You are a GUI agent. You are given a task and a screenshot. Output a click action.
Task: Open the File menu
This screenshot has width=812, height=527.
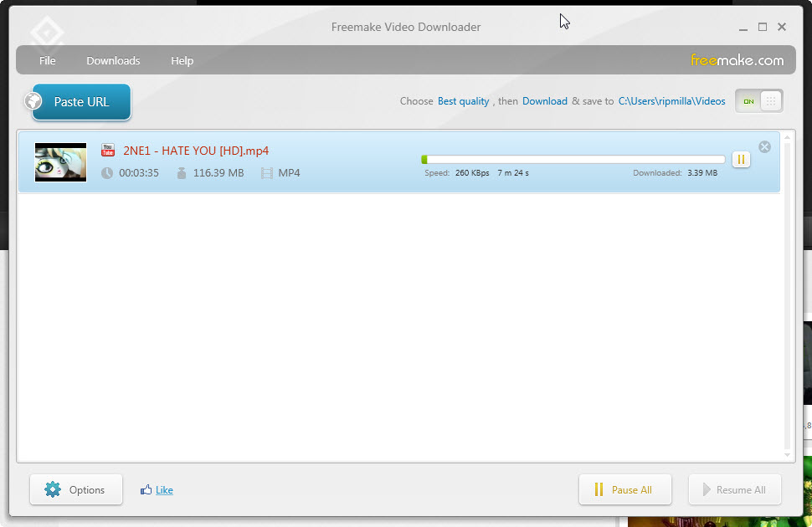47,60
